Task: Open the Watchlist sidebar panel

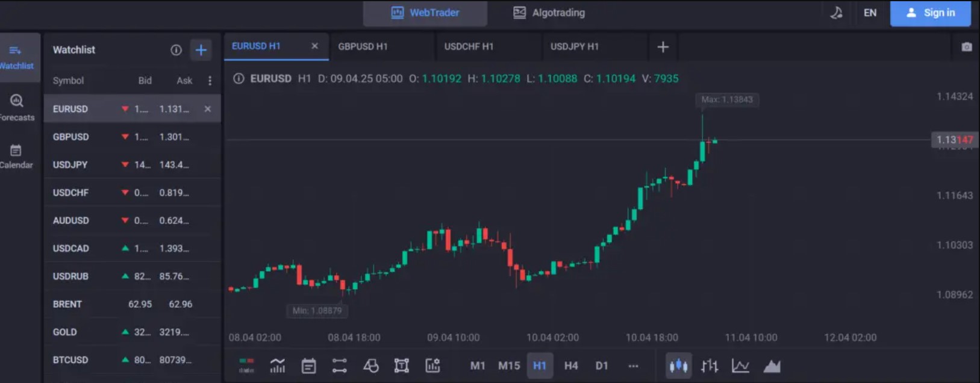Action: click(x=18, y=57)
